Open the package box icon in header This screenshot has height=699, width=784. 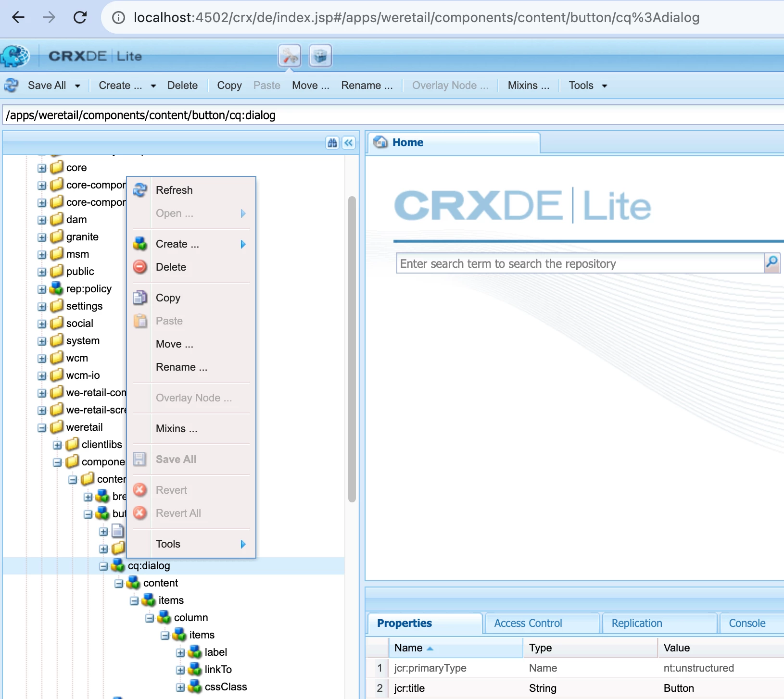click(x=320, y=56)
